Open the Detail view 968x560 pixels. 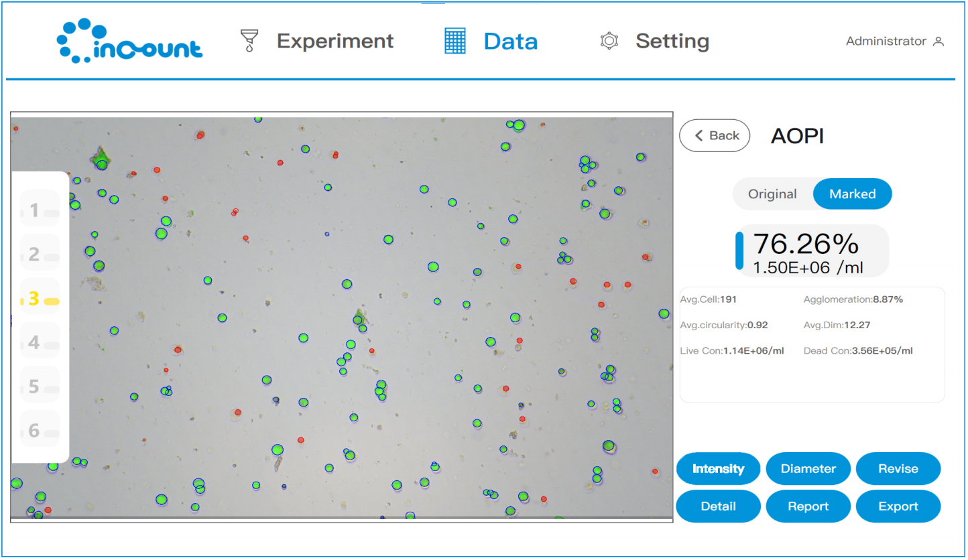[718, 506]
